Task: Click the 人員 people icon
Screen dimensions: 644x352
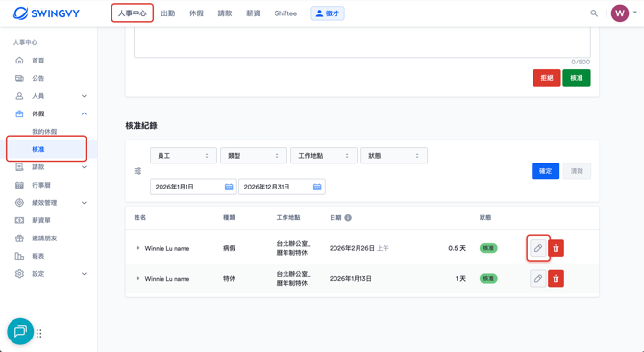Action: click(x=19, y=96)
